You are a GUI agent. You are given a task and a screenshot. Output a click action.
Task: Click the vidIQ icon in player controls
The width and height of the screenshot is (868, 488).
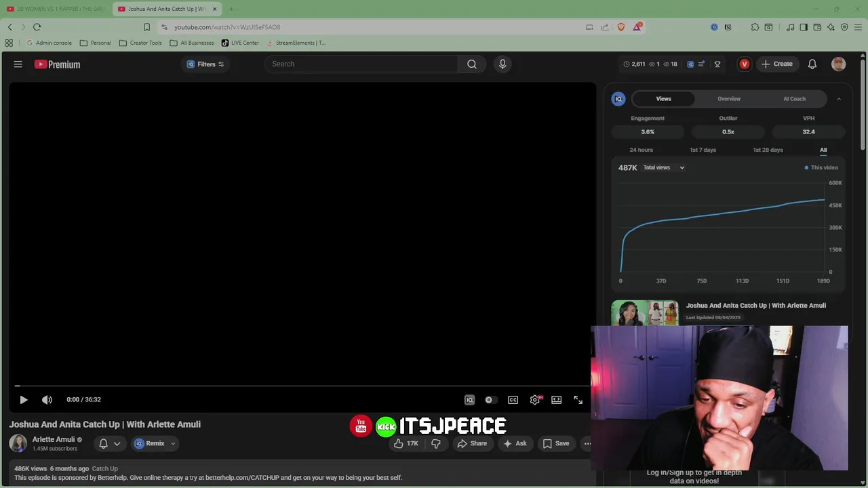click(469, 400)
